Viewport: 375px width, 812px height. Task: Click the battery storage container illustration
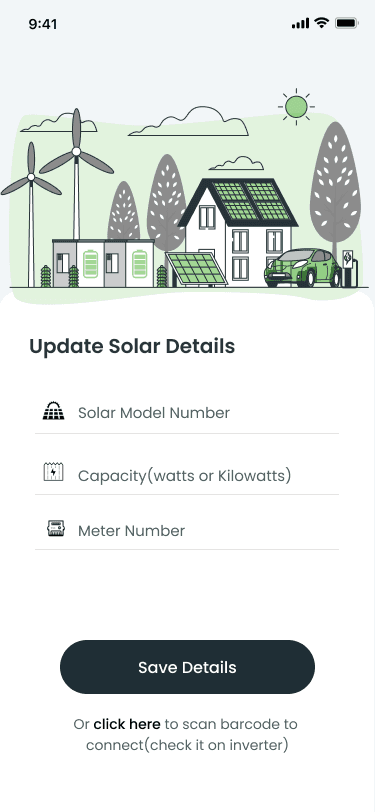(x=103, y=263)
